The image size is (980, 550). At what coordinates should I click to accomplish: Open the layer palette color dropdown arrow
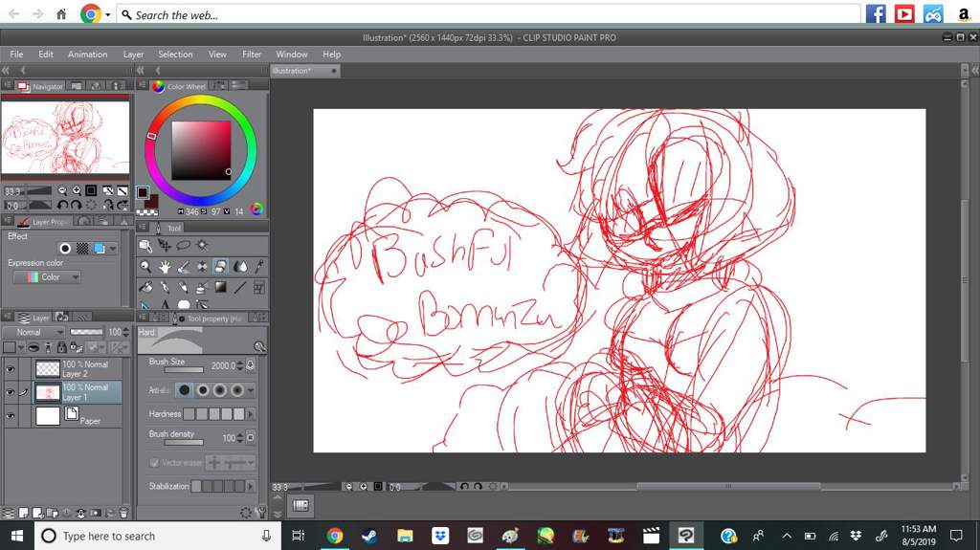pos(21,347)
